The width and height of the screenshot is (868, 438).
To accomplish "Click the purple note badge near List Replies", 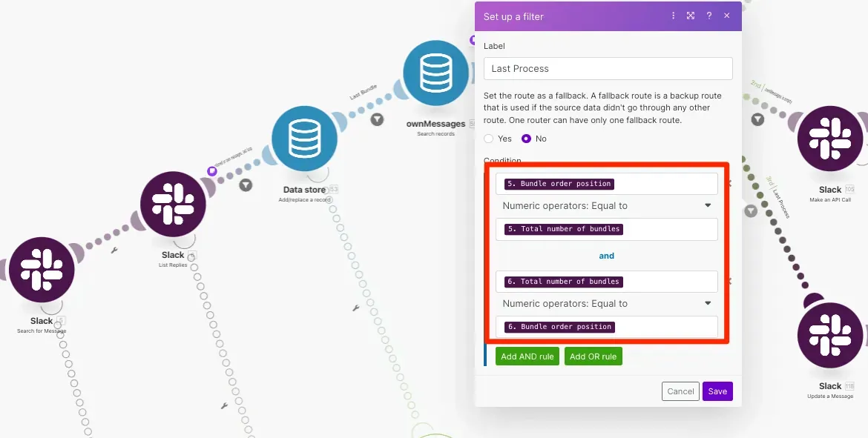I will pyautogui.click(x=211, y=171).
